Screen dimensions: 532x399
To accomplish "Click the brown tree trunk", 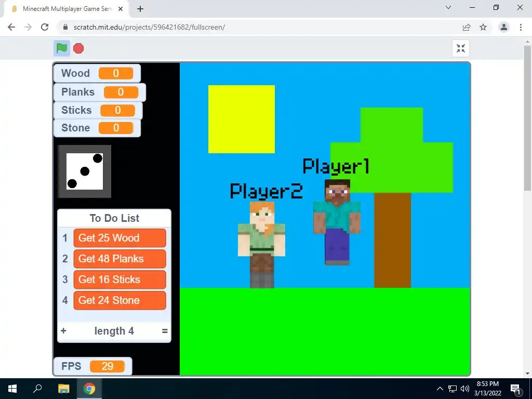I will 393,240.
